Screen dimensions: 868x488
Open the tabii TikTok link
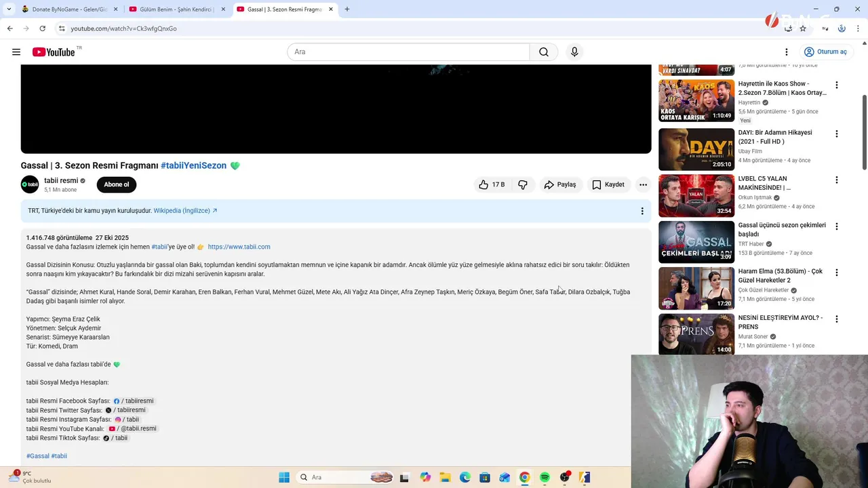coord(115,438)
